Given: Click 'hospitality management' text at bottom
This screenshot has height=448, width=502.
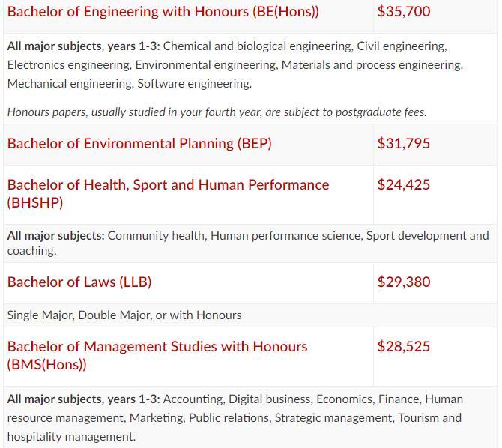Looking at the screenshot, I should point(71,437).
